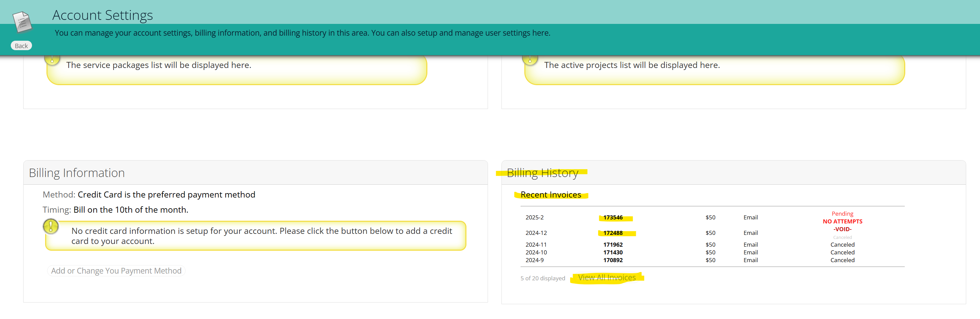Click the Method preferred payment text
Image resolution: width=980 pixels, height=319 pixels.
pyautogui.click(x=149, y=195)
